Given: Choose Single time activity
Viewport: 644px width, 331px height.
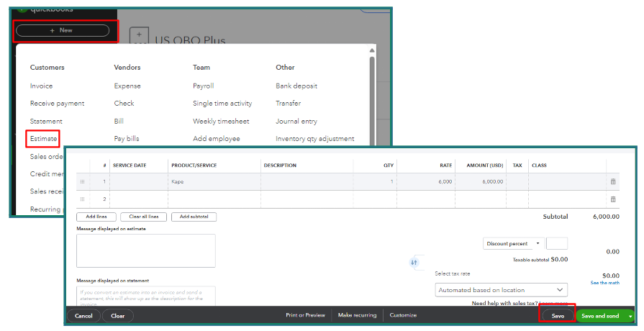Looking at the screenshot, I should (222, 104).
